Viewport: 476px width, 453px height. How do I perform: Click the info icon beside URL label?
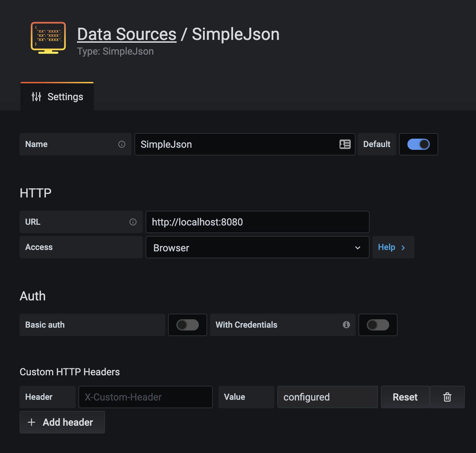[133, 222]
